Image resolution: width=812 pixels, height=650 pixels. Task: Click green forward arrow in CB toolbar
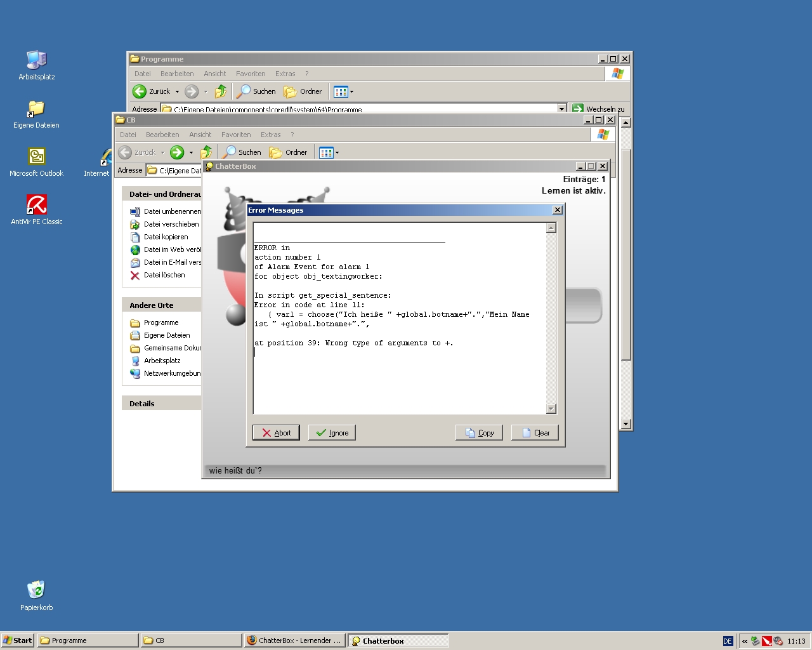[x=177, y=152]
